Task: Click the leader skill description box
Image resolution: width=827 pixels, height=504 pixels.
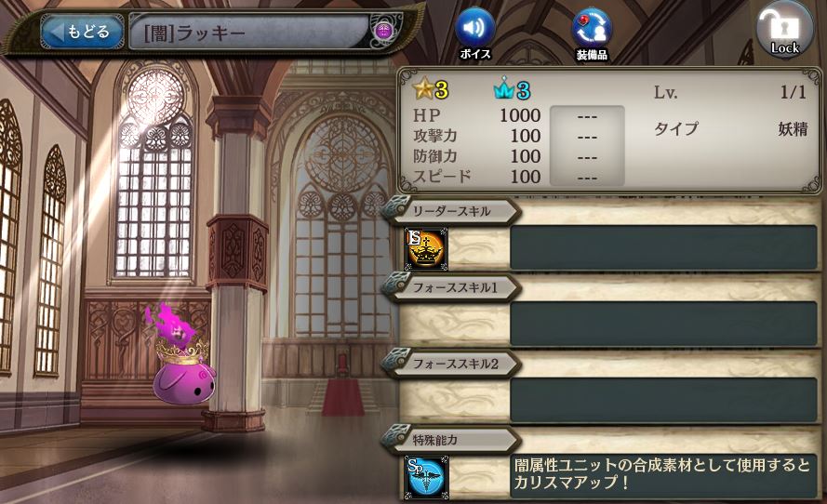Action: tap(663, 247)
